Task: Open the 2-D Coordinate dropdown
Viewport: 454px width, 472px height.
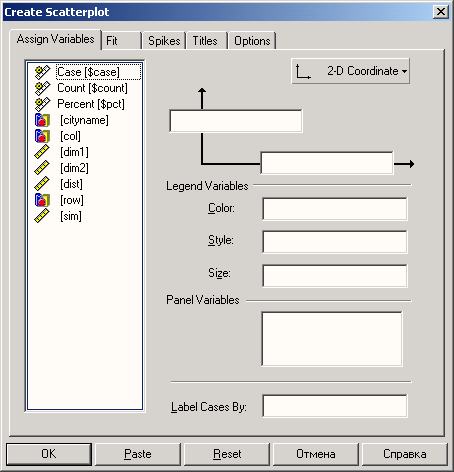Action: click(351, 71)
